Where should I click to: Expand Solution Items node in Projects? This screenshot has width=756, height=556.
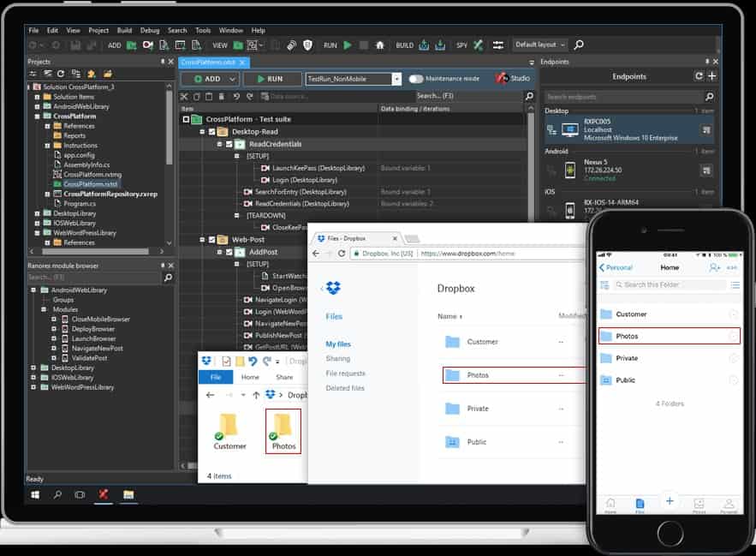click(37, 97)
